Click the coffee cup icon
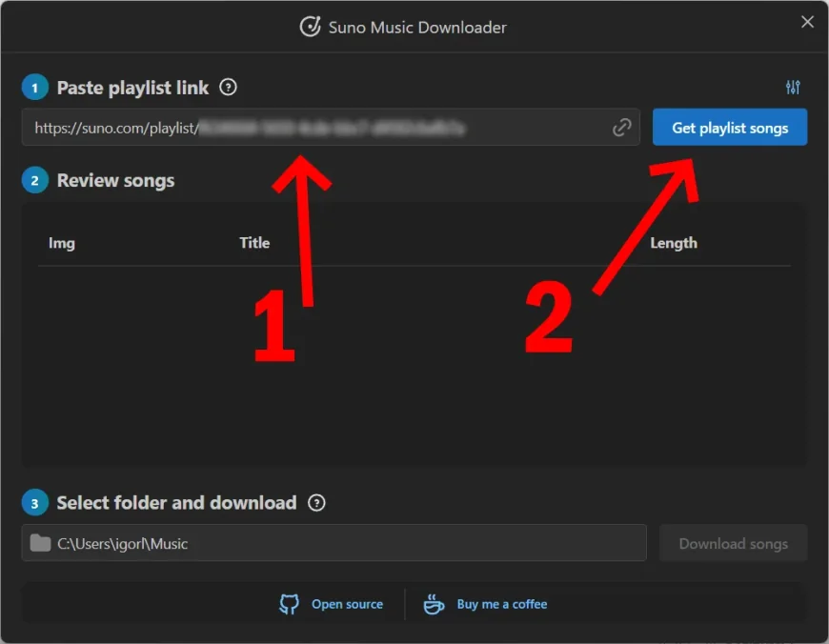The image size is (829, 644). point(434,604)
